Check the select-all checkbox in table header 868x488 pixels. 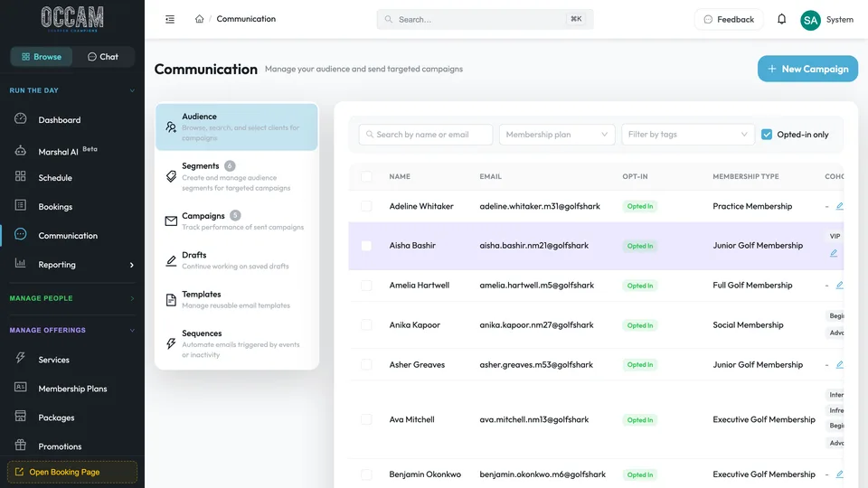[x=366, y=176]
